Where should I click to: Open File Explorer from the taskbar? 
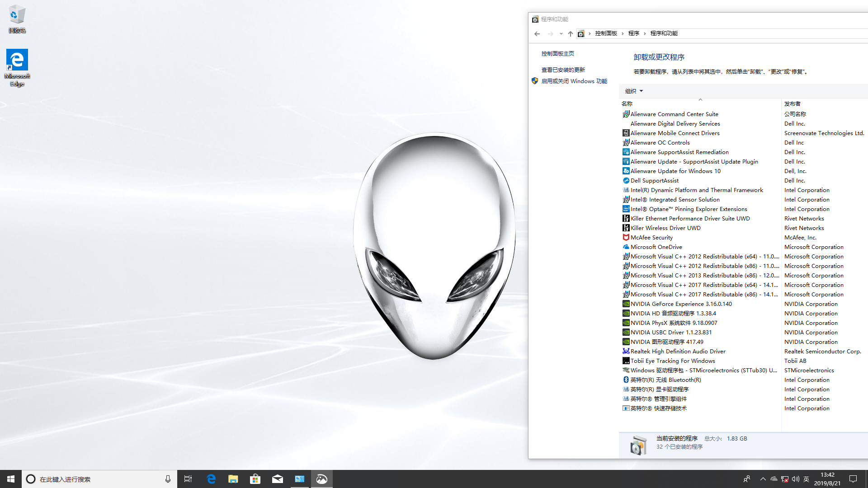pos(233,479)
